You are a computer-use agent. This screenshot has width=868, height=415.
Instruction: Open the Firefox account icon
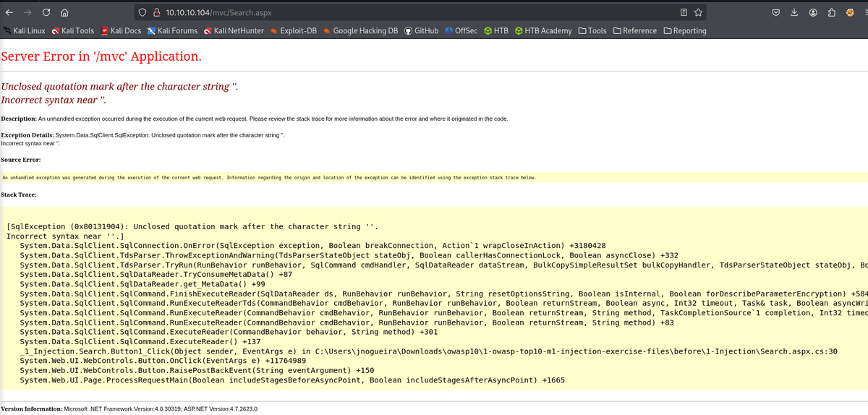point(813,12)
